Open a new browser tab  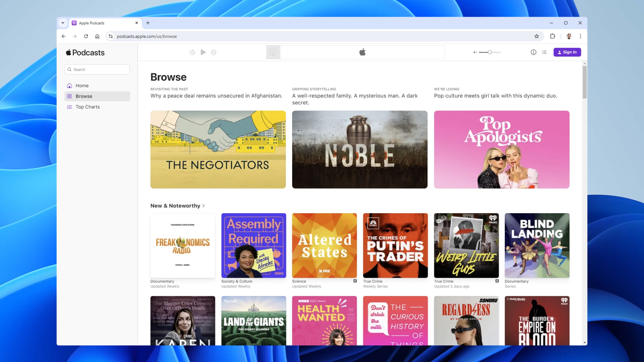coord(148,23)
